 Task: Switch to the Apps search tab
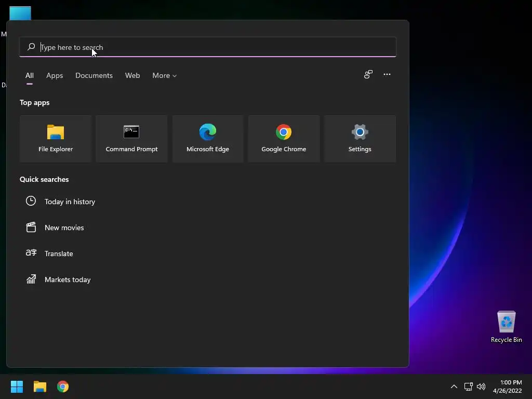pos(55,75)
